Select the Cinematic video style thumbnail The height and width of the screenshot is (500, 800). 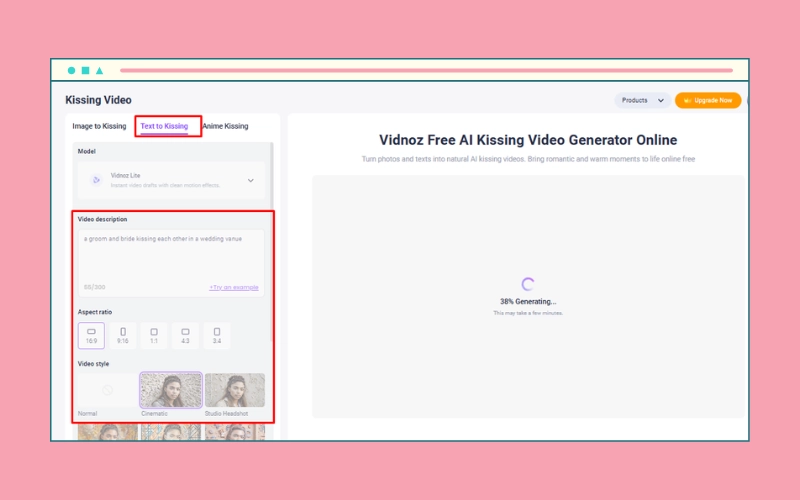[x=170, y=390]
